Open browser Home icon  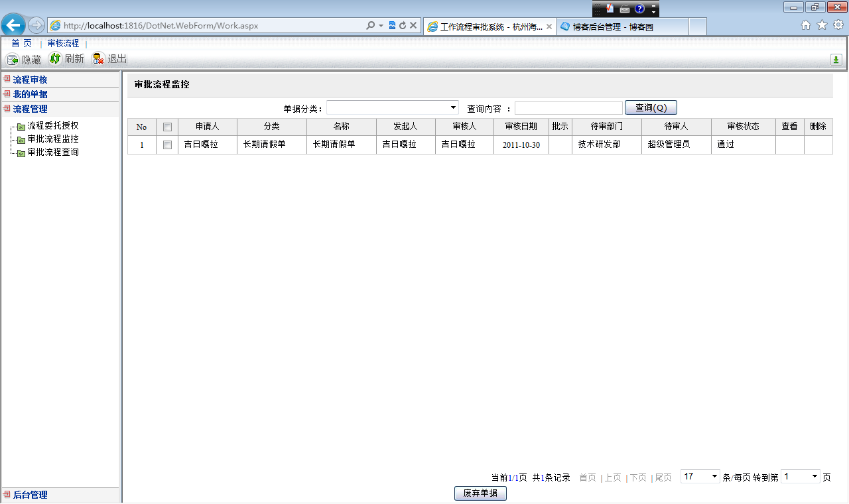806,25
